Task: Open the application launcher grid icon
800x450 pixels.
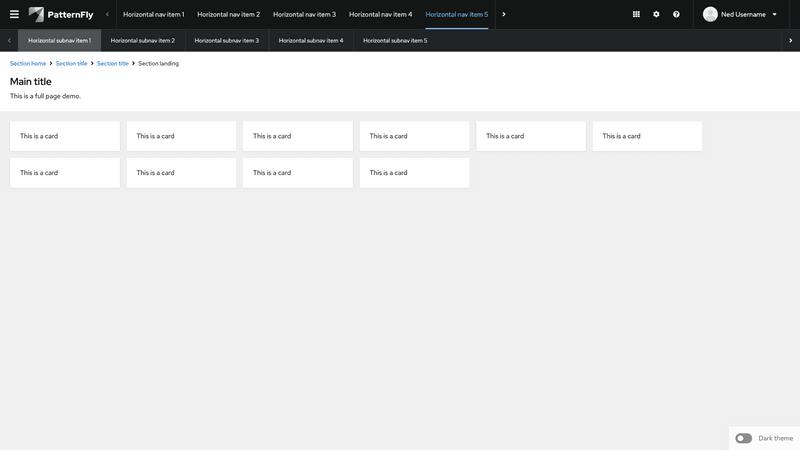Action: point(637,14)
